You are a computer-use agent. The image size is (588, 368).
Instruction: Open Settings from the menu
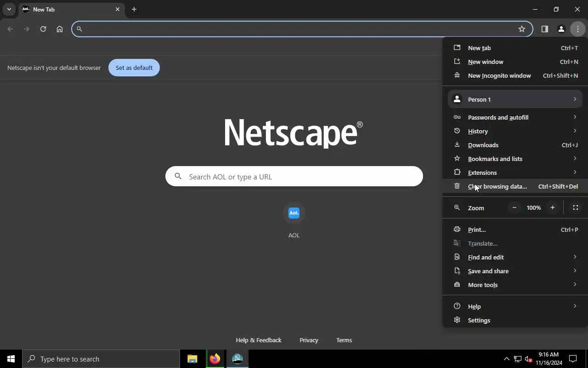pos(515,320)
